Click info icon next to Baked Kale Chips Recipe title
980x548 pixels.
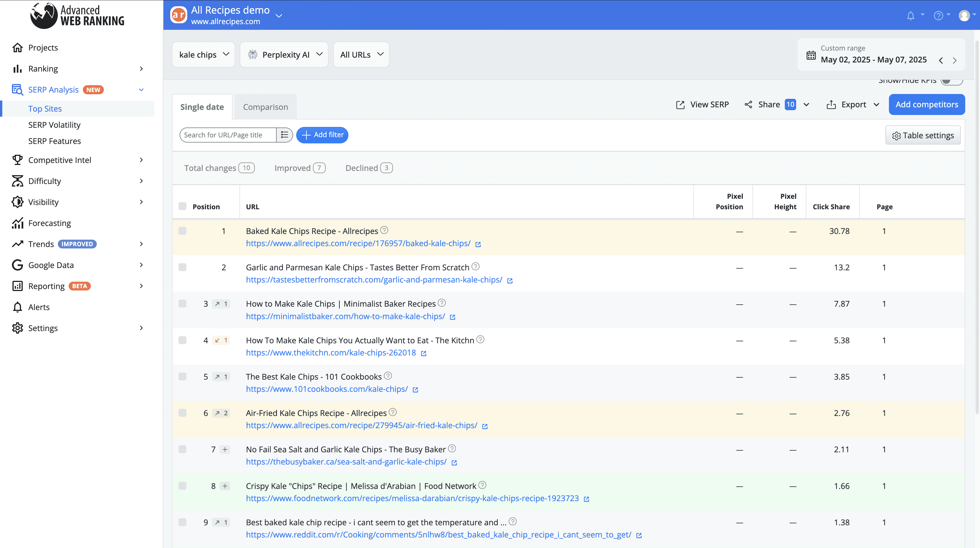coord(384,230)
